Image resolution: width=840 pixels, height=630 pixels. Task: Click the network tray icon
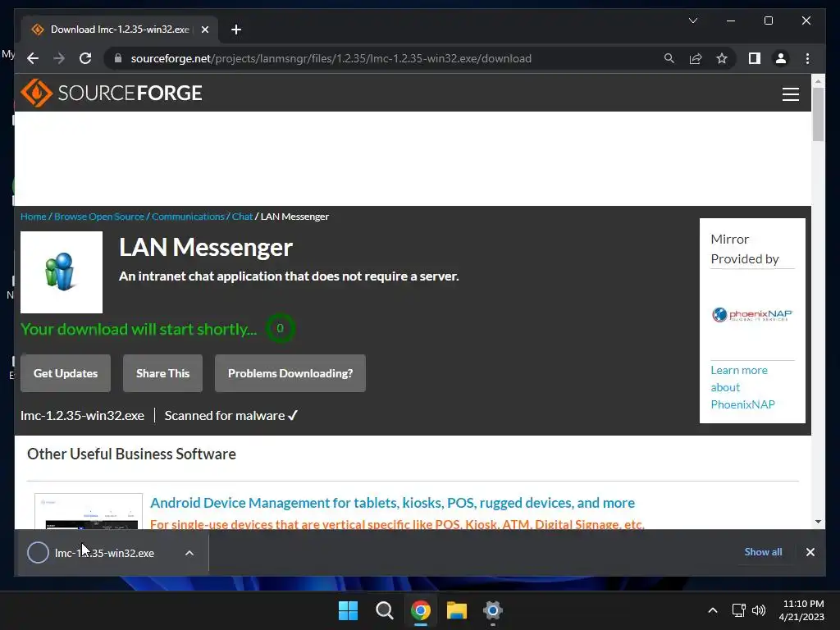point(739,610)
